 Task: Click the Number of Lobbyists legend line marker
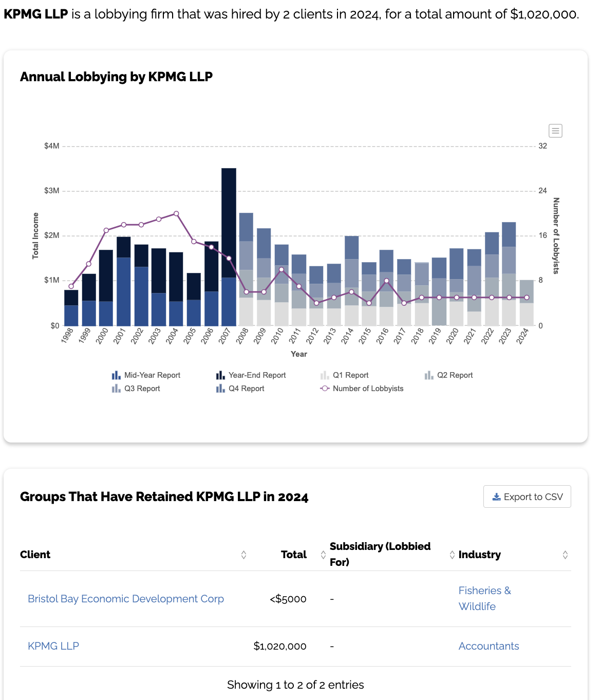click(x=325, y=389)
